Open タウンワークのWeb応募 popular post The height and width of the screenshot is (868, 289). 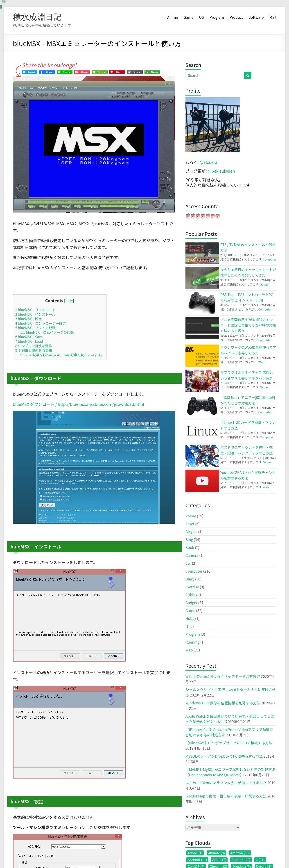[x=248, y=350]
